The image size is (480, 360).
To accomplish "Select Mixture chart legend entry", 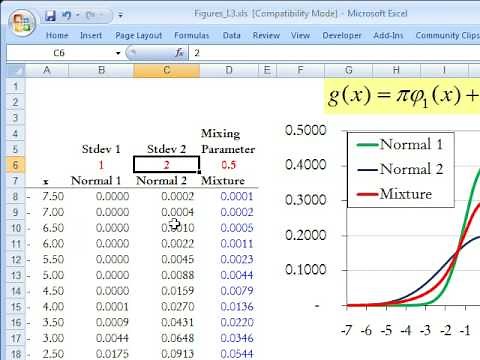I will click(x=394, y=194).
